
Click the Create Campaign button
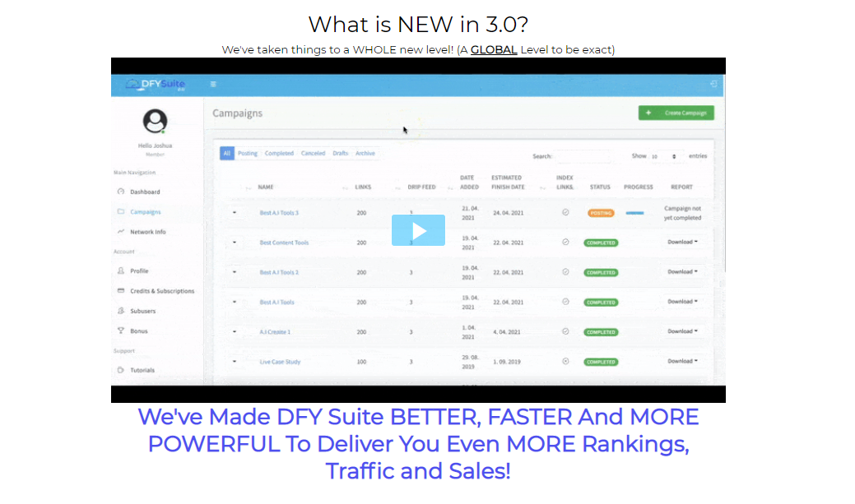tap(676, 113)
